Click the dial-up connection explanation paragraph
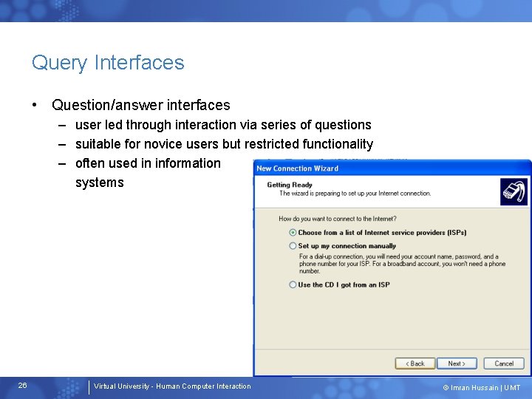 (403, 264)
